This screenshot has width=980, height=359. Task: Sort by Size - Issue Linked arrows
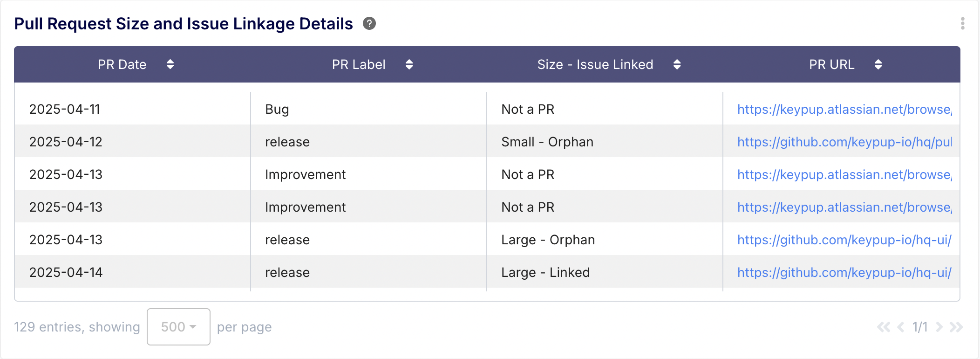677,64
